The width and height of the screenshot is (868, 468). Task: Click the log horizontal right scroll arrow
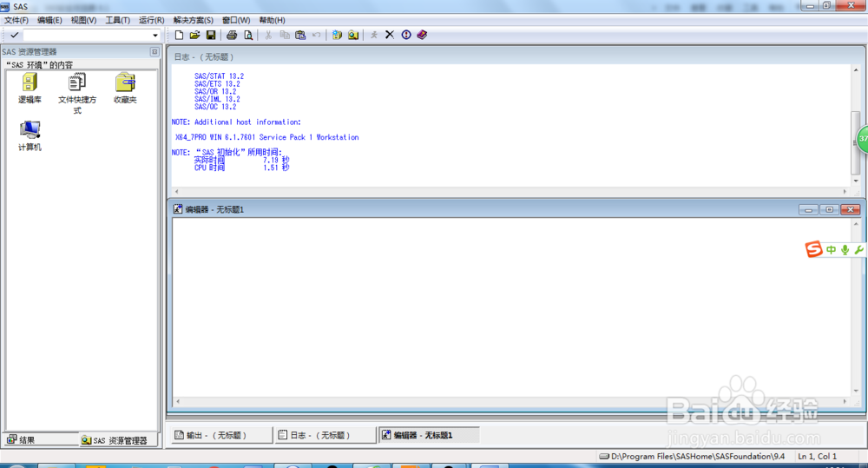(x=845, y=192)
